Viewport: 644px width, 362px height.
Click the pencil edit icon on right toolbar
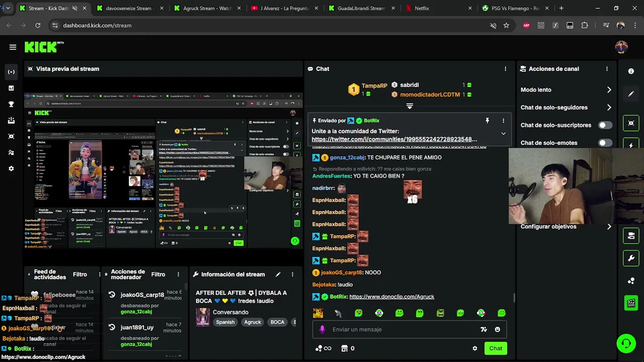(x=631, y=94)
